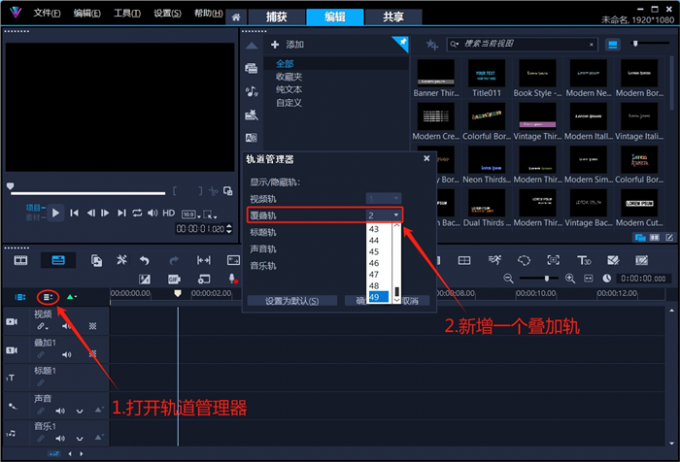Open video track ripple link dropdown

point(42,326)
